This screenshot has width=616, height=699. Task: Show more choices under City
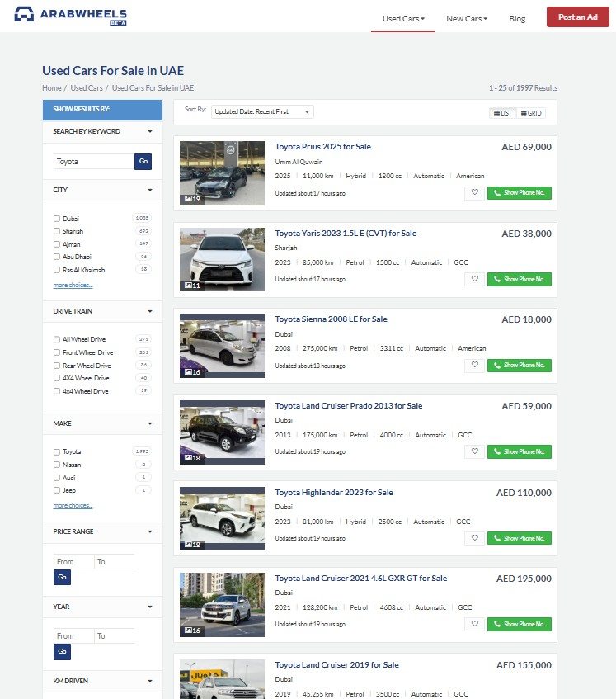[x=73, y=286]
